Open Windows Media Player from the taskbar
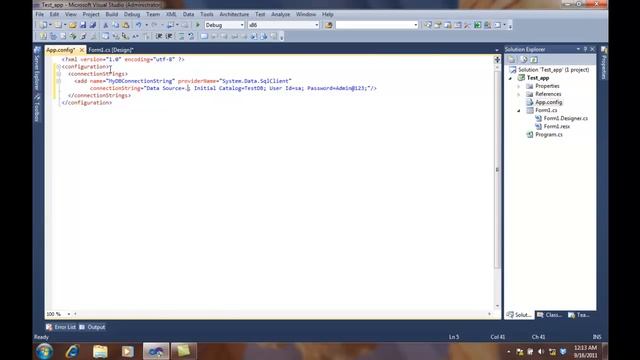The height and width of the screenshot is (360, 640). [128, 351]
